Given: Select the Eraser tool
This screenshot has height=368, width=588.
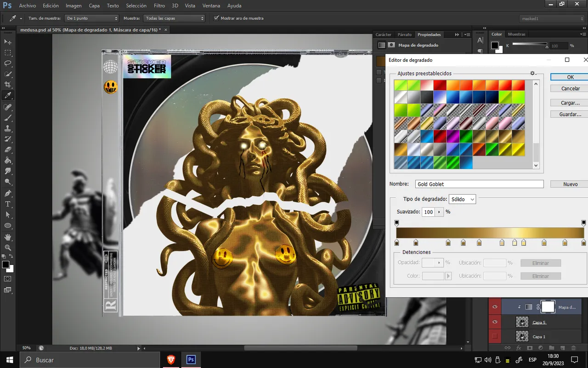Looking at the screenshot, I should click(x=8, y=150).
